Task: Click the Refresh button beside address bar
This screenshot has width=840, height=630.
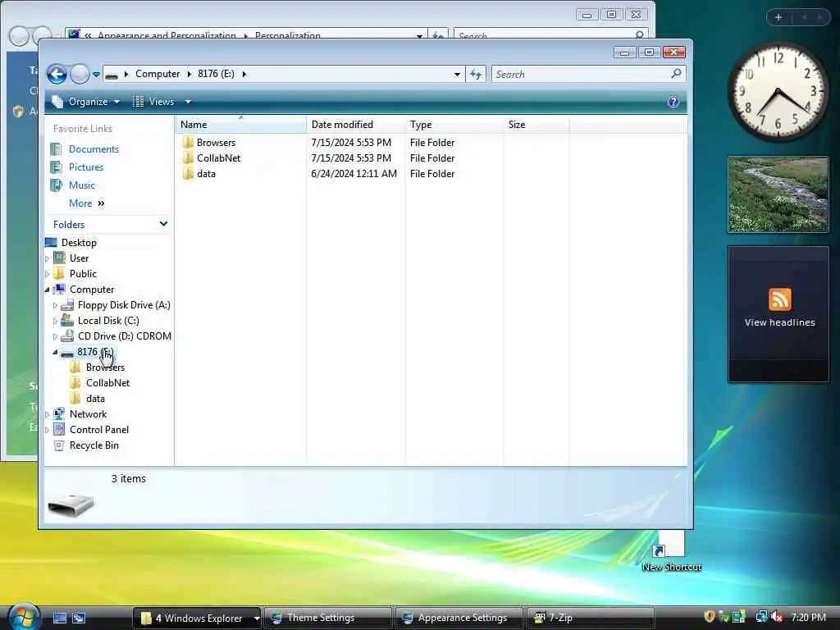Action: 476,74
